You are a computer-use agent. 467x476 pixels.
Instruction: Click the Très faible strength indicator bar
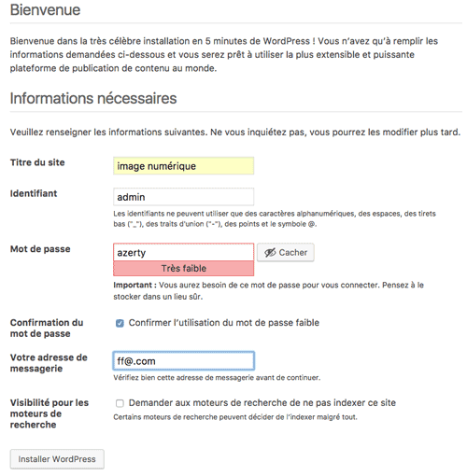183,268
